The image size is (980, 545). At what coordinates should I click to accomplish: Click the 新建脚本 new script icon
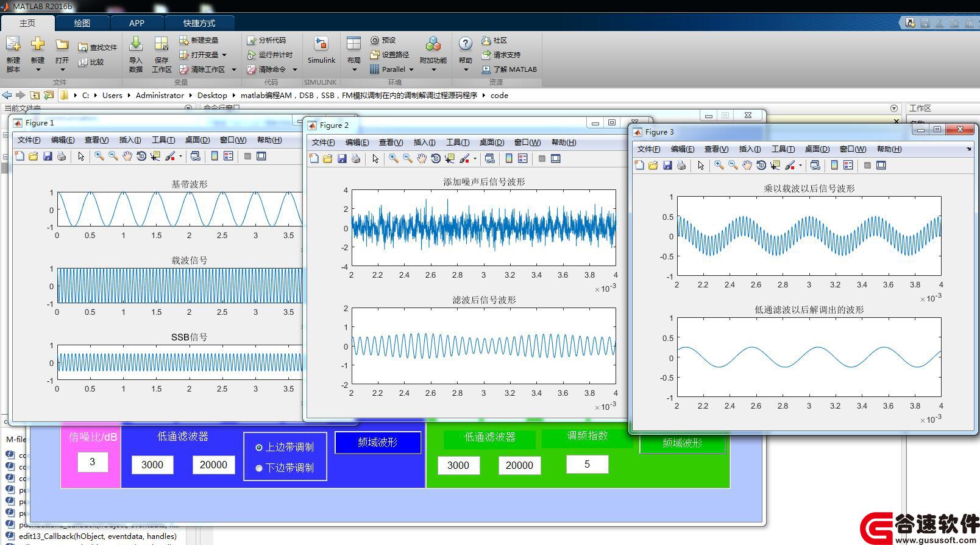point(13,44)
